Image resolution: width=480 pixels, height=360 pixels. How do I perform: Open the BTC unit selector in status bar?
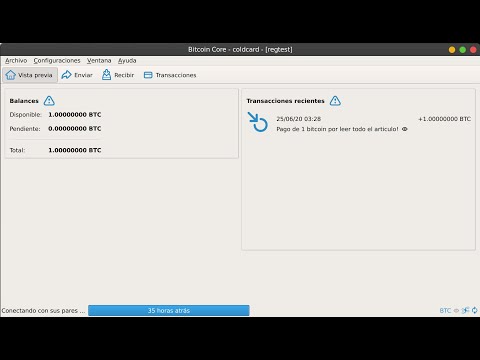click(x=445, y=311)
